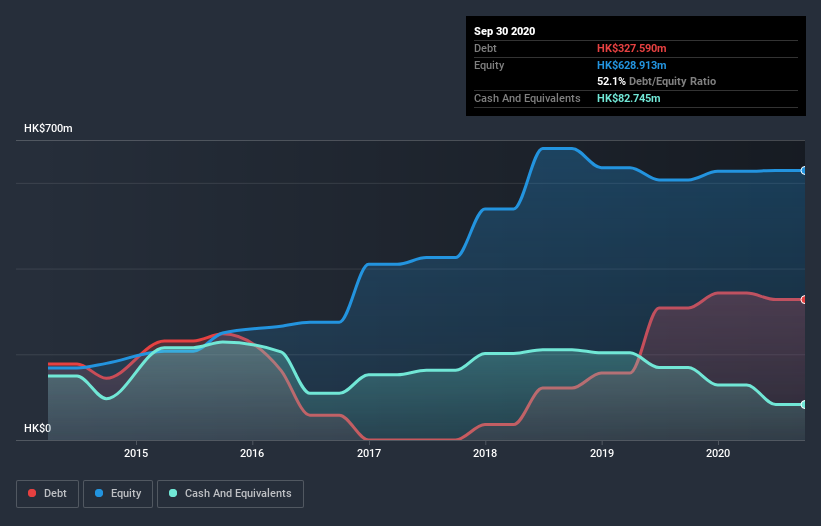Click the 2019 x-axis label
Viewport: 821px width, 526px height.
point(602,453)
